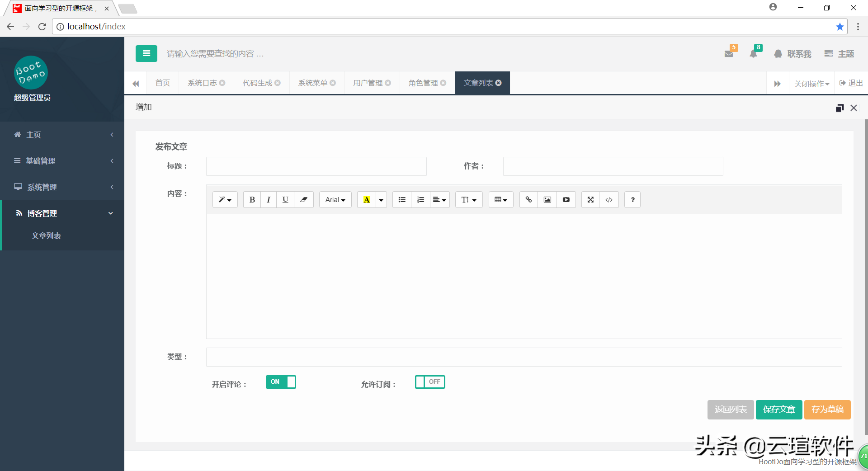Click the 标题 input field
Screen dimensions: 868x471
316,166
